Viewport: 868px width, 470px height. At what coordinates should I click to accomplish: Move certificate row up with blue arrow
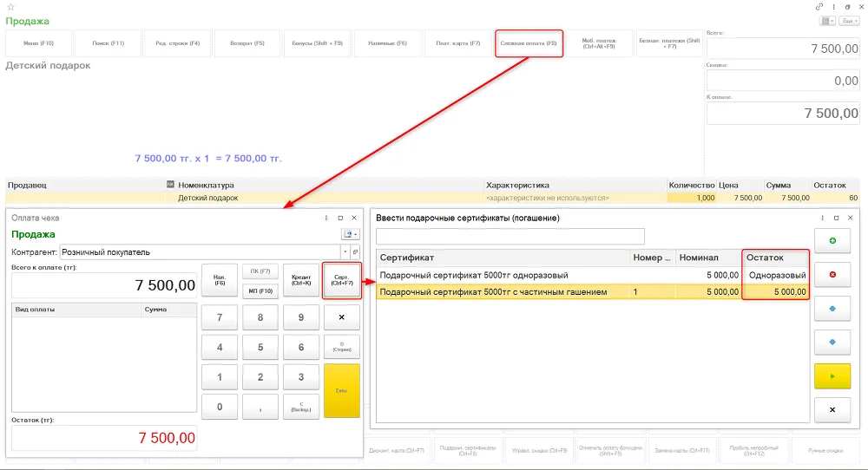832,309
